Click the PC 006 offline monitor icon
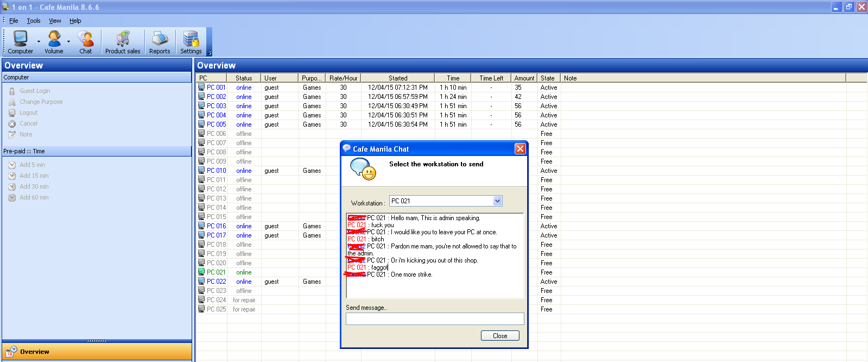 tap(201, 134)
